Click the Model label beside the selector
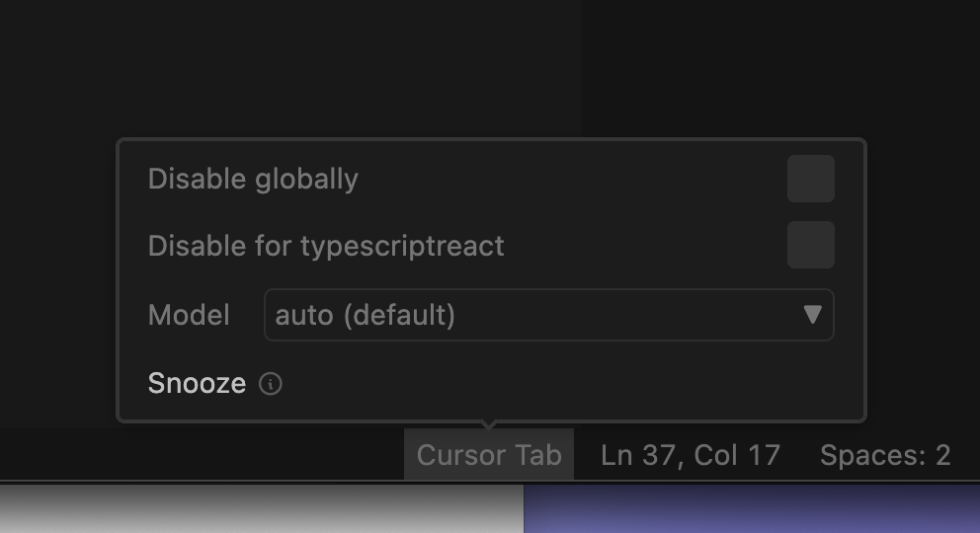 189,315
